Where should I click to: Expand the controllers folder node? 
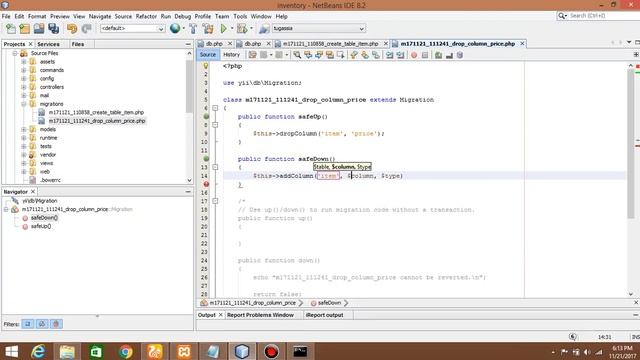click(x=24, y=87)
